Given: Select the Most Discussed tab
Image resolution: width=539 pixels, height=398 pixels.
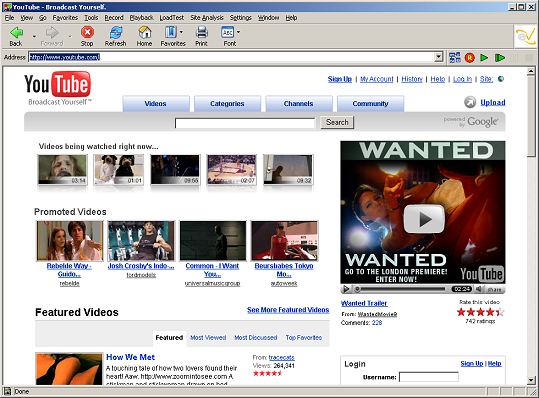Looking at the screenshot, I should [x=255, y=338].
